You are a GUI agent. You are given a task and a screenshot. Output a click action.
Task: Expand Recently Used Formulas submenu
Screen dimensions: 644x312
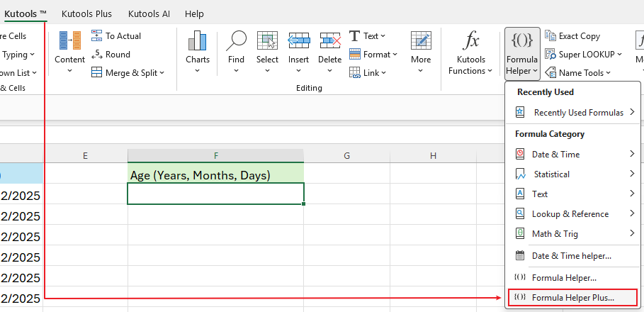pos(573,112)
